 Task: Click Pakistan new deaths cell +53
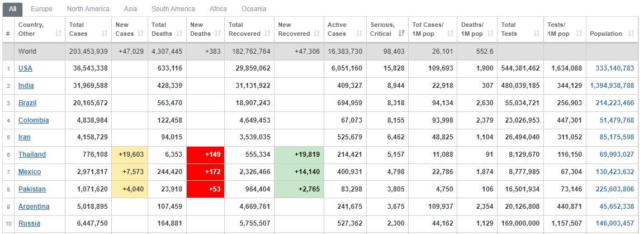205,189
